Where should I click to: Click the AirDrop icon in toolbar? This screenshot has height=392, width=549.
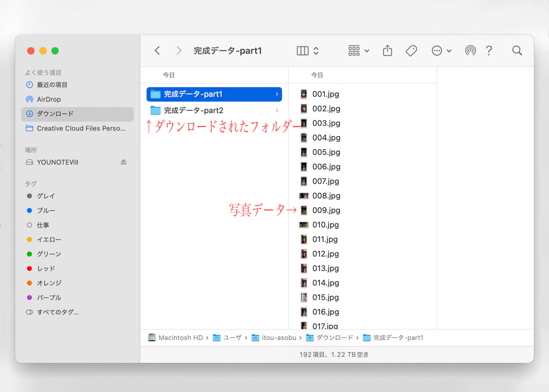click(x=470, y=50)
